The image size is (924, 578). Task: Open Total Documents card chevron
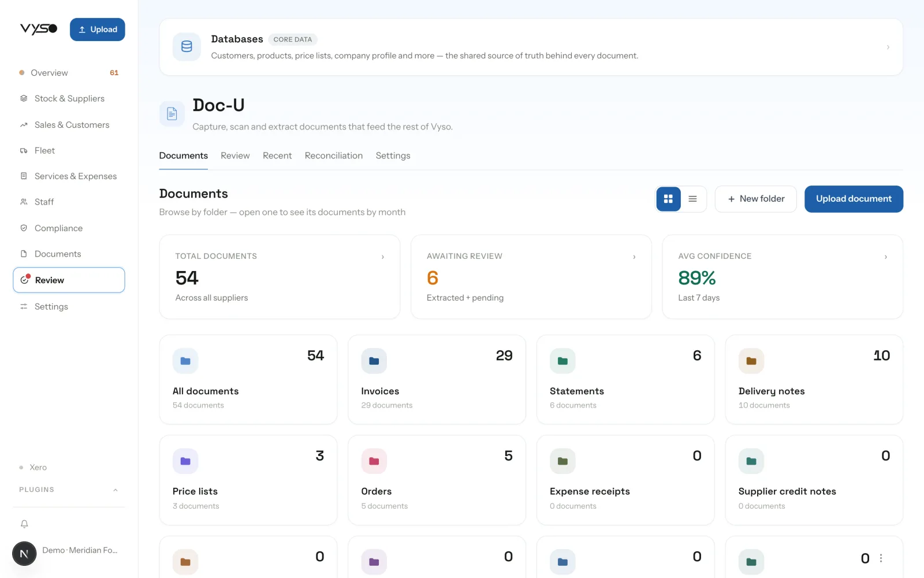382,257
